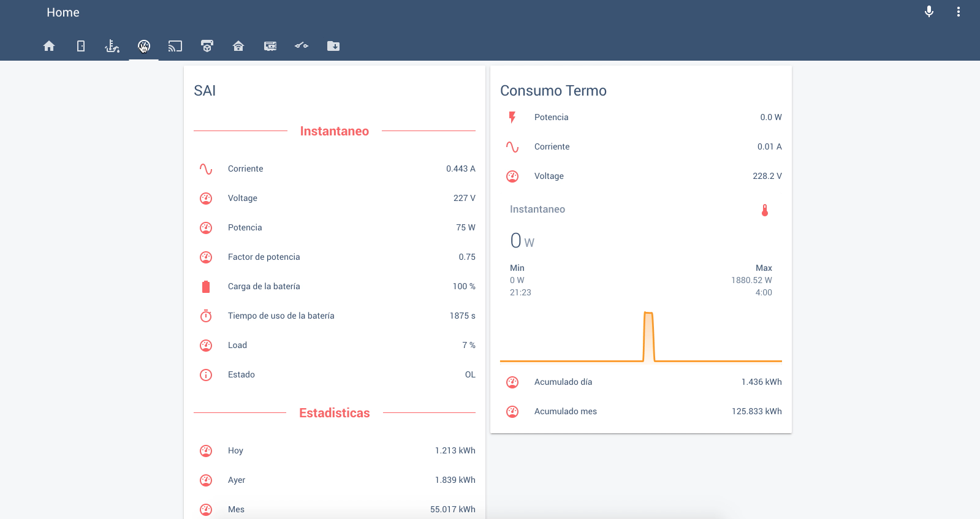Open the Raspberry Pi board tab
Viewport: 980px width, 519px height.
pos(270,46)
